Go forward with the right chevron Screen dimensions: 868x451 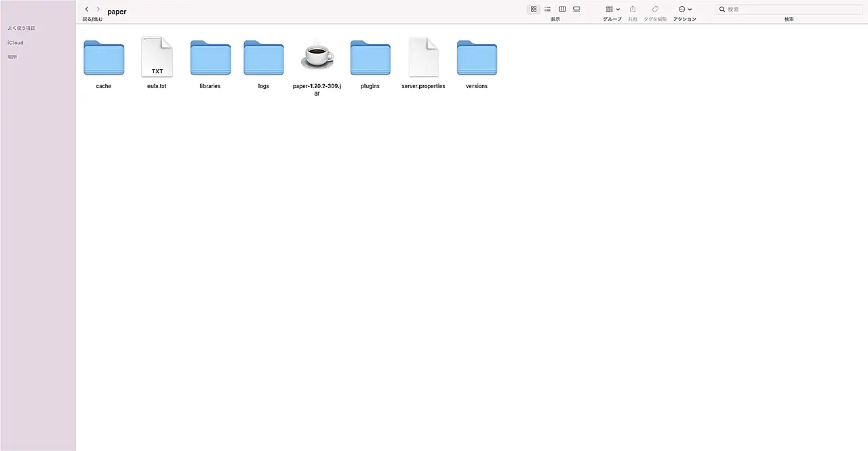(98, 9)
